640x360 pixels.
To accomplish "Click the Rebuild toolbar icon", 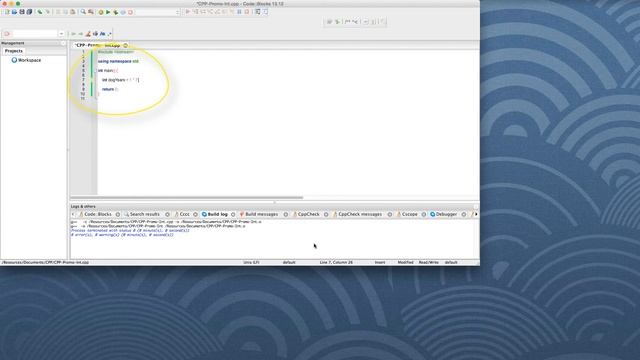I will tap(123, 12).
